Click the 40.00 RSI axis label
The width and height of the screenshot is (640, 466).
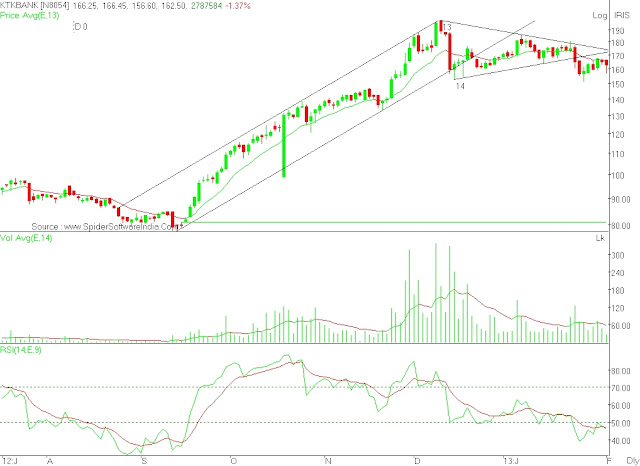[621, 441]
